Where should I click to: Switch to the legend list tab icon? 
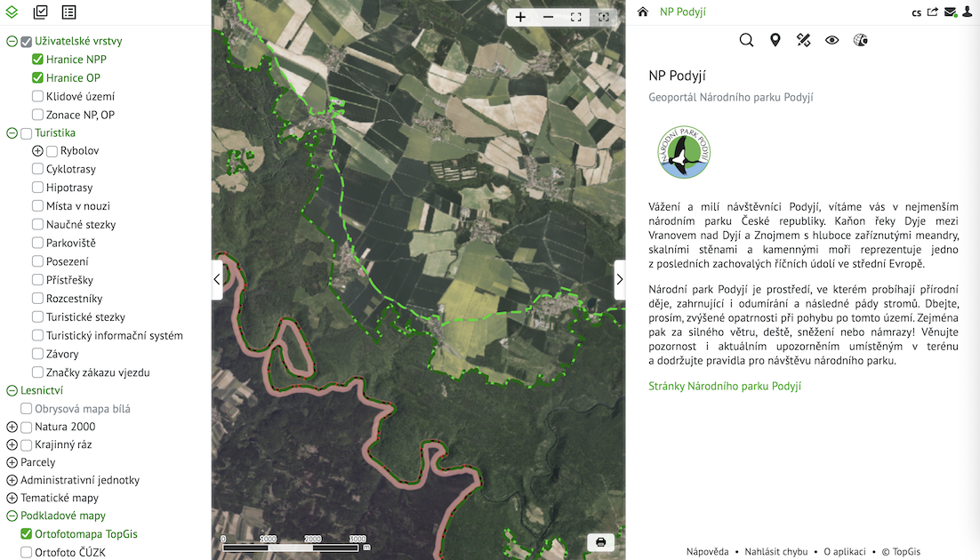(69, 12)
